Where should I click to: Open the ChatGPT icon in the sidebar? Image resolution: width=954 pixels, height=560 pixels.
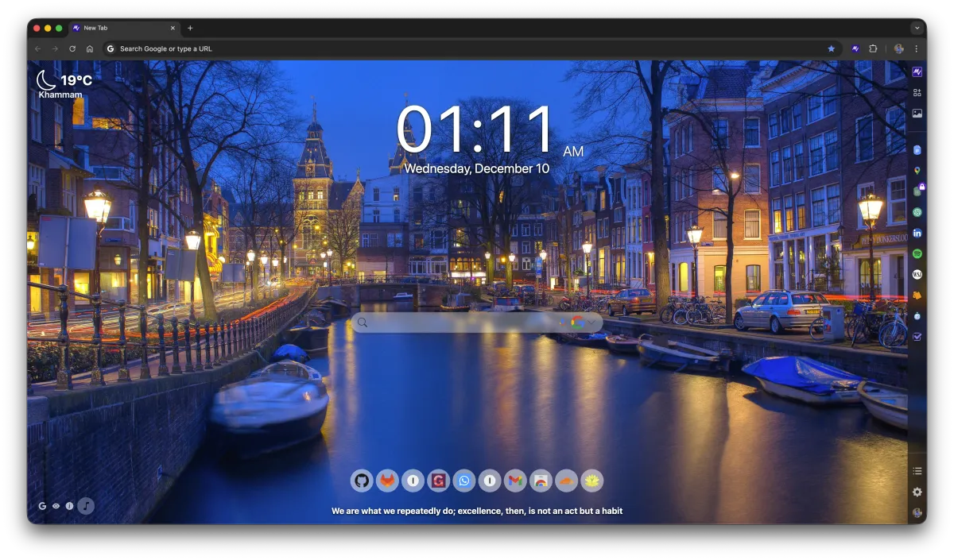pos(917,213)
